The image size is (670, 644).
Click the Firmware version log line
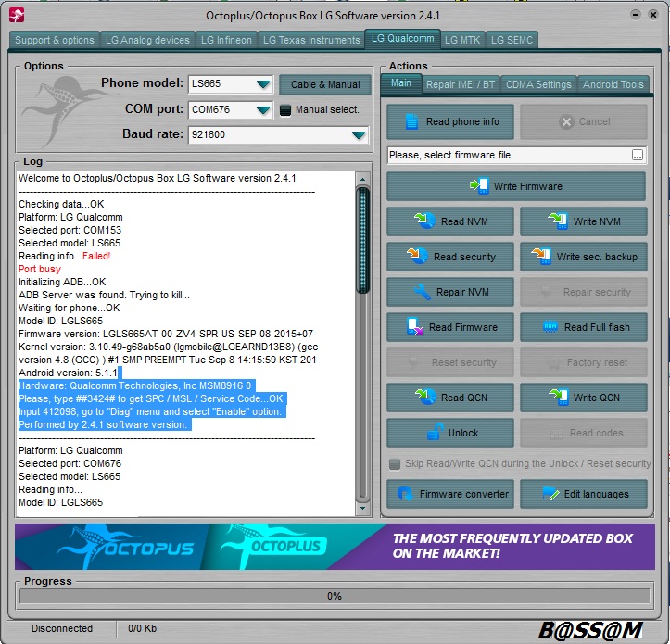(x=166, y=334)
